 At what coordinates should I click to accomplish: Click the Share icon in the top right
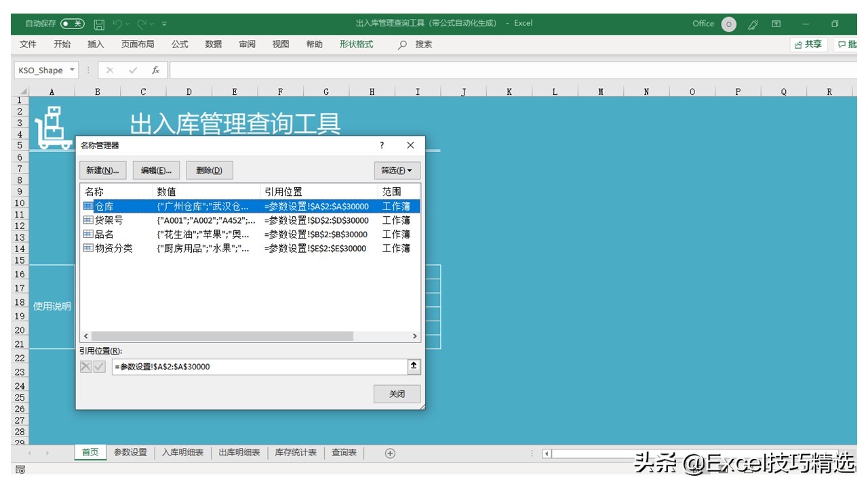807,44
